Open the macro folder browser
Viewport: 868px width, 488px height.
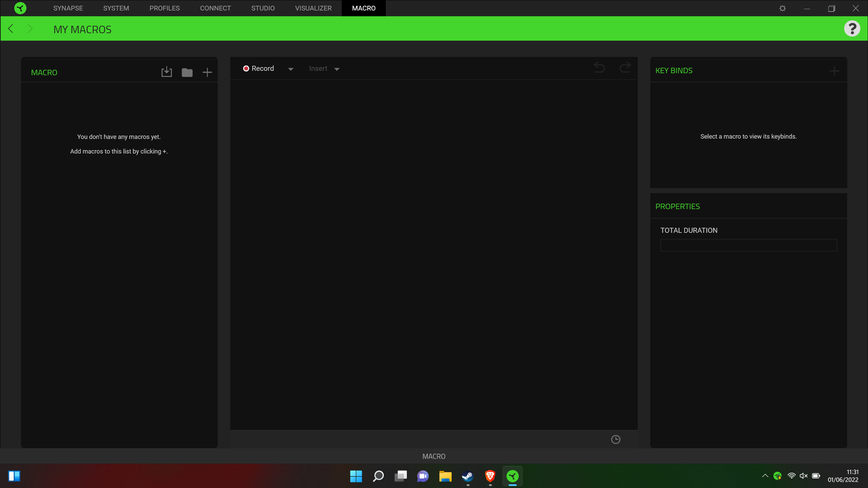pyautogui.click(x=187, y=72)
